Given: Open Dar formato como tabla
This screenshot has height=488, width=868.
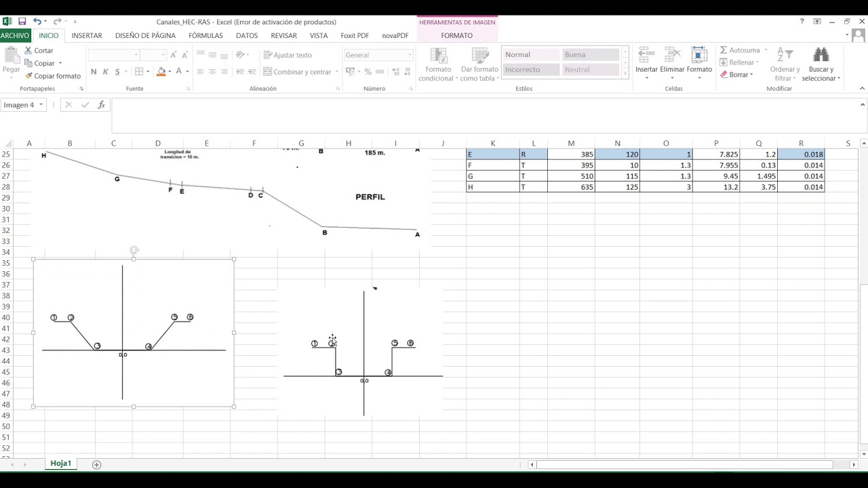Looking at the screenshot, I should point(479,64).
